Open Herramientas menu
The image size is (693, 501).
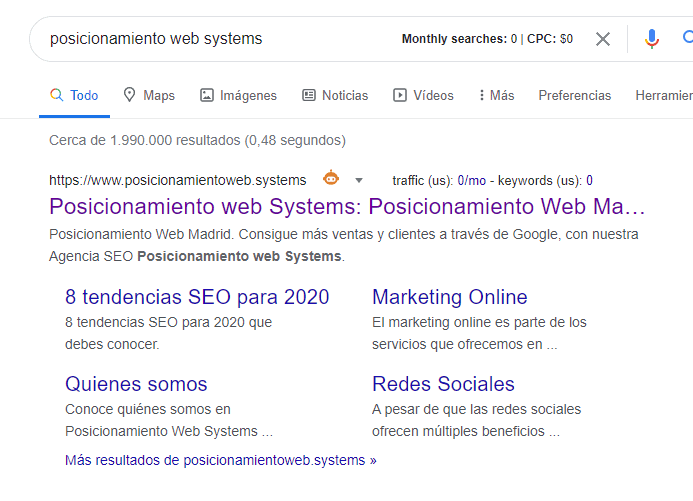(x=664, y=95)
